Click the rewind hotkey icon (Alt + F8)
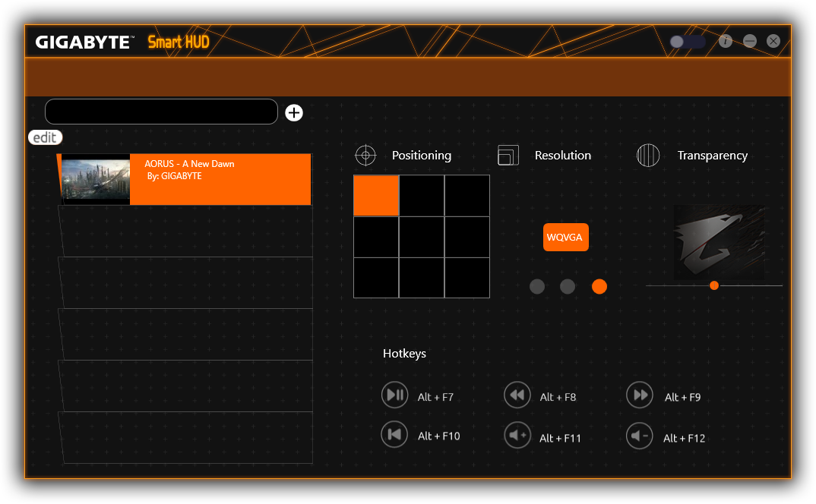This screenshot has width=816, height=504. pos(517,395)
